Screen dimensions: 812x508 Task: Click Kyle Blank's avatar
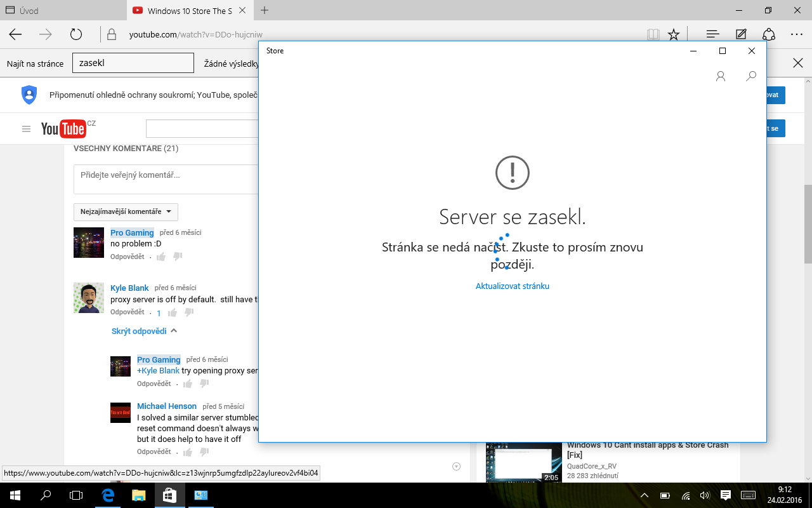89,298
